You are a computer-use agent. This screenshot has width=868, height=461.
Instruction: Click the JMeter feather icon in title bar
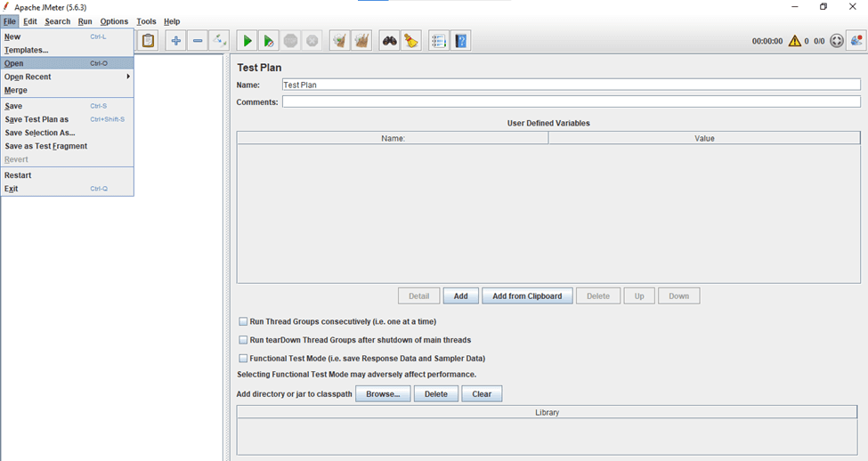point(6,6)
